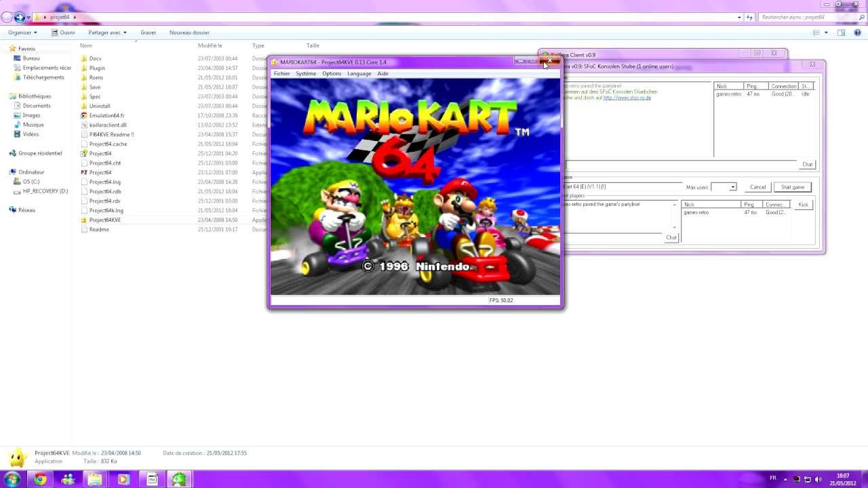Open the Docs folder icon
This screenshot has width=868, height=488.
(x=84, y=58)
